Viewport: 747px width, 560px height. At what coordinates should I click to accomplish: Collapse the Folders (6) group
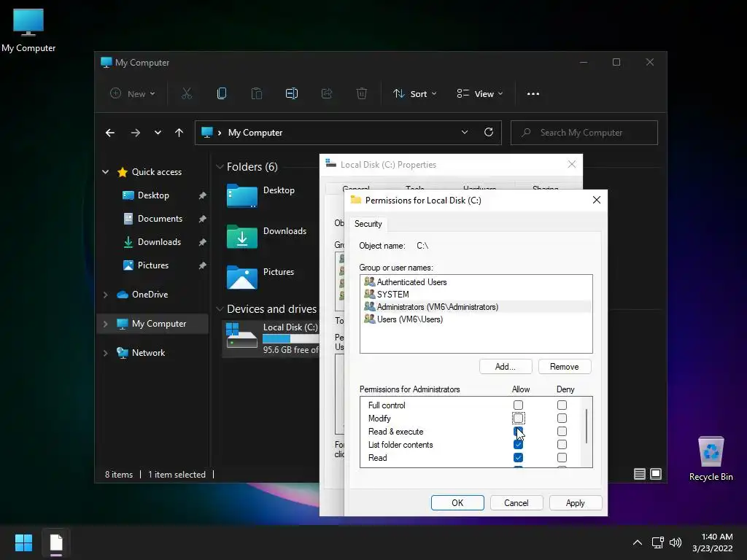click(220, 167)
